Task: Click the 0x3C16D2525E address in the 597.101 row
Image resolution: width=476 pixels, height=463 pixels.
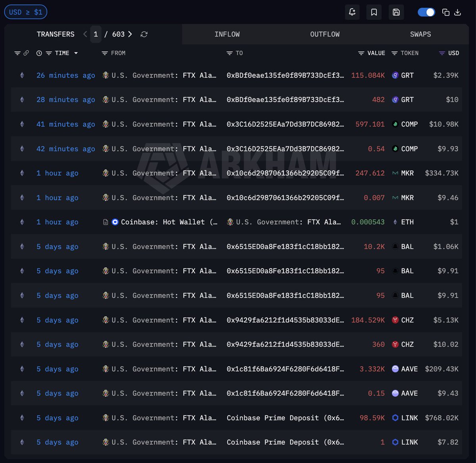Action: click(x=285, y=124)
